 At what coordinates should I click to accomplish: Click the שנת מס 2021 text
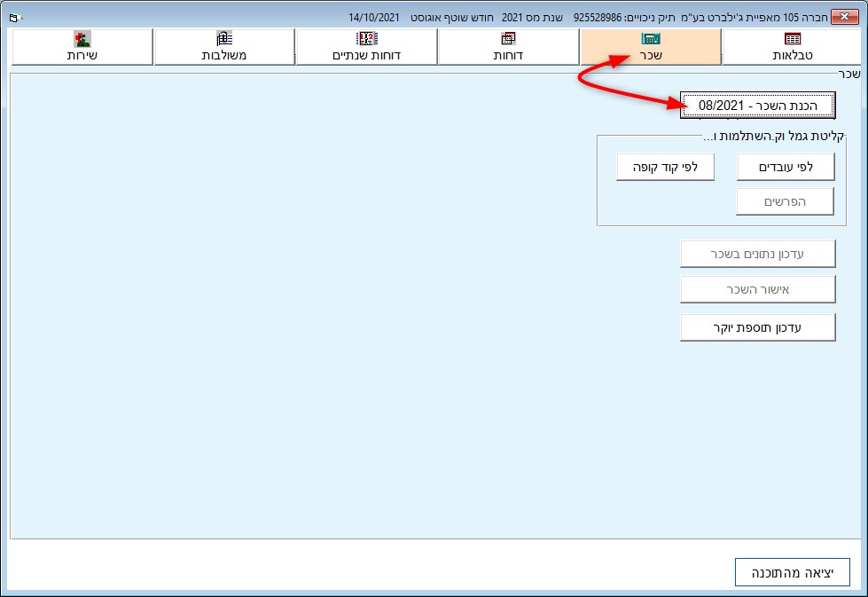[x=532, y=18]
